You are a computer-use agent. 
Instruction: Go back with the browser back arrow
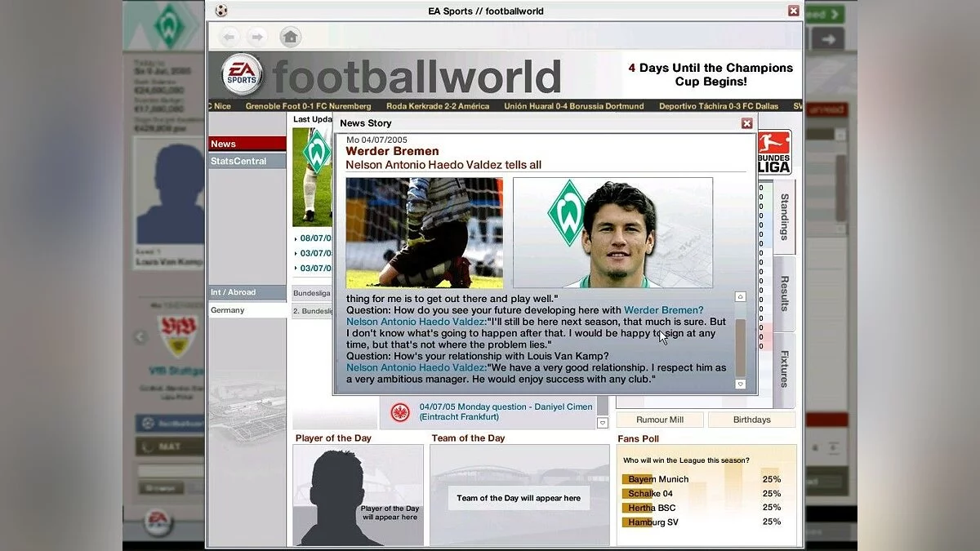[x=229, y=37]
